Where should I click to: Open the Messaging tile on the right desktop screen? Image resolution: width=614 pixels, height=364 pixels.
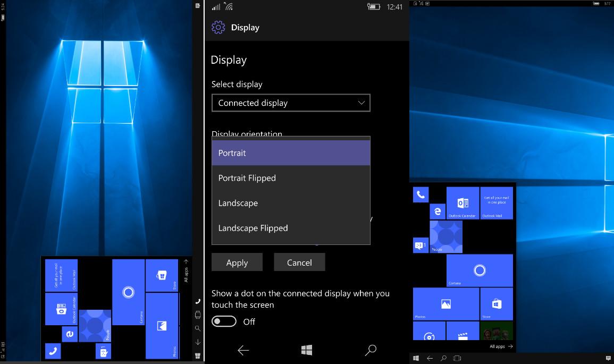click(x=420, y=245)
